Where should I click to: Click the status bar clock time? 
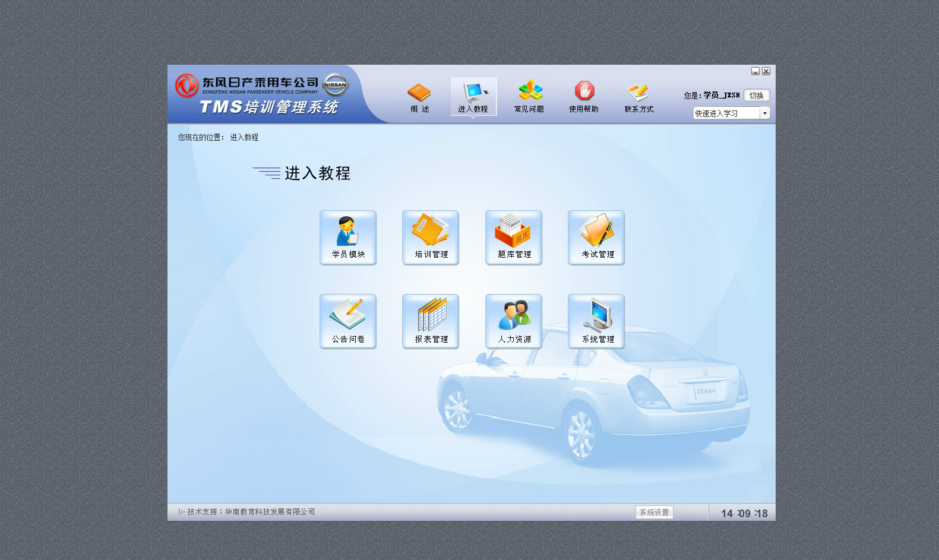[x=744, y=513]
